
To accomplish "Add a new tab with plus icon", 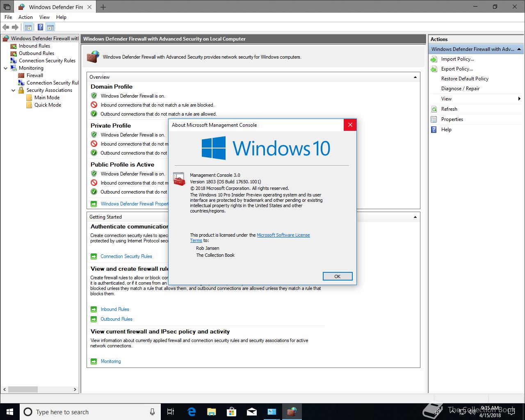I will (x=103, y=7).
